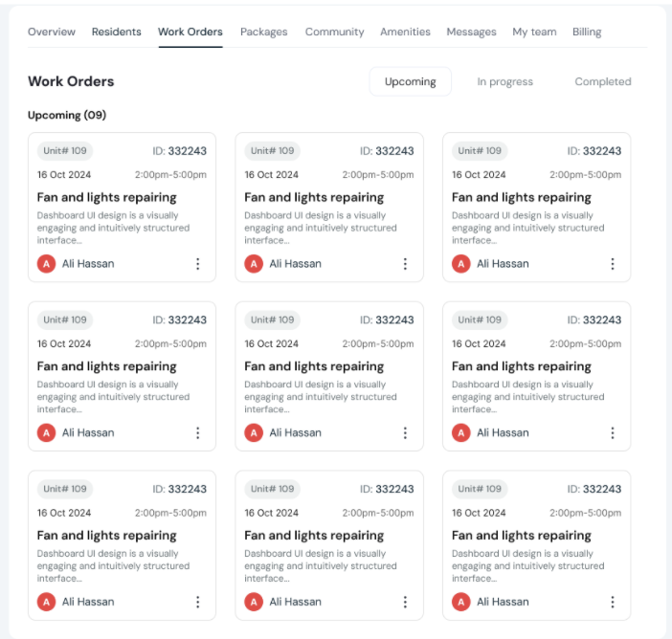Open three-dot menu on first row's middle card
Screen dimensions: 672x639
[405, 264]
